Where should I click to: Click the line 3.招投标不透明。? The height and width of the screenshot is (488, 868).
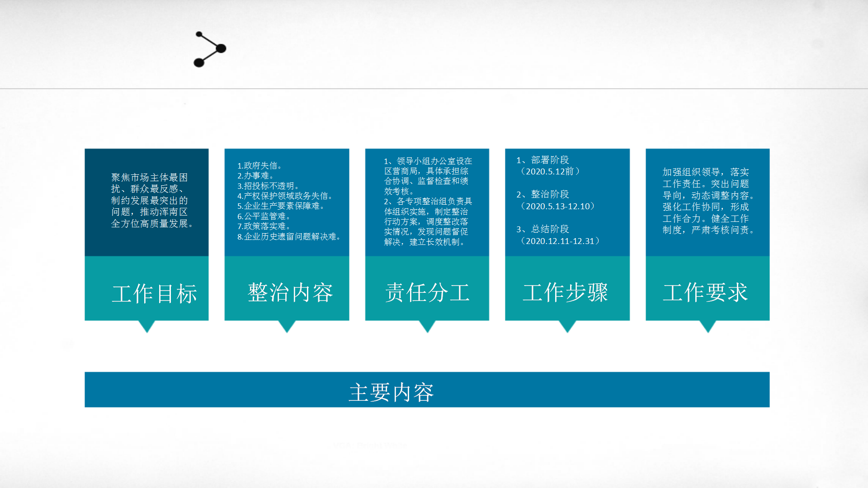tap(269, 186)
